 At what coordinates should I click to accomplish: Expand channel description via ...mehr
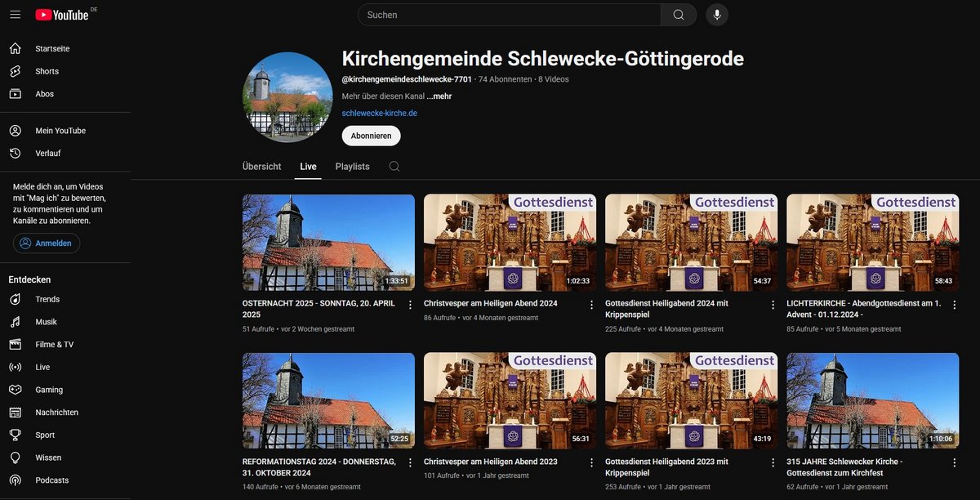[x=439, y=96]
